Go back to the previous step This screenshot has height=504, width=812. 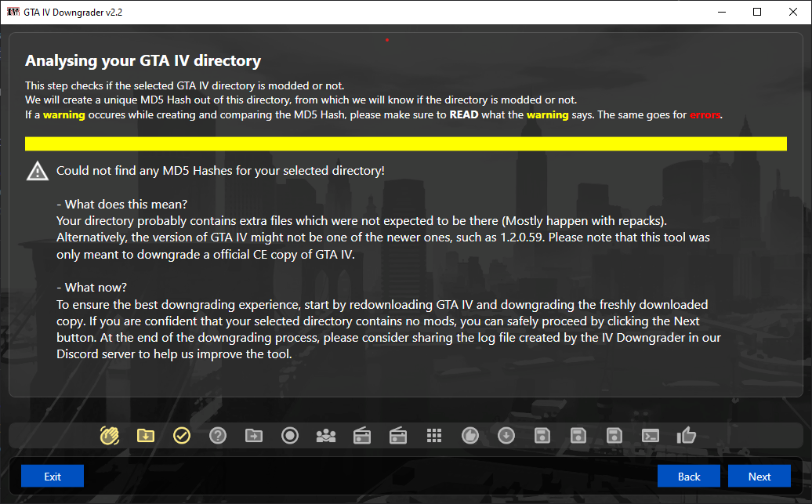[689, 476]
